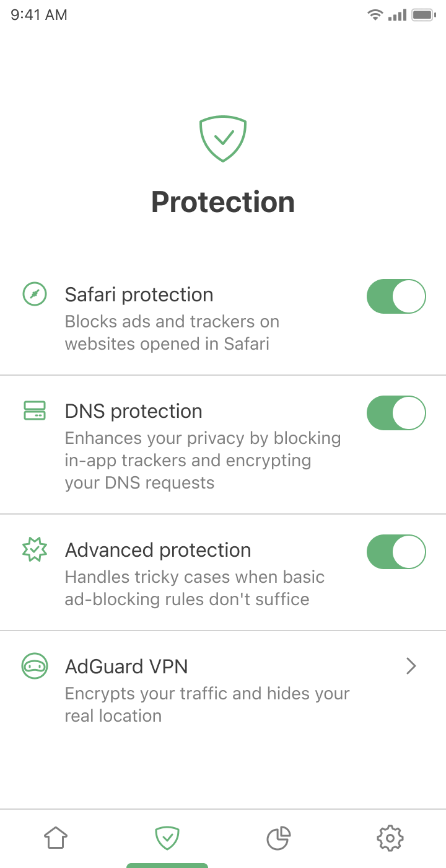
Task: Tap the AdGuard VPN title
Action: (x=126, y=666)
